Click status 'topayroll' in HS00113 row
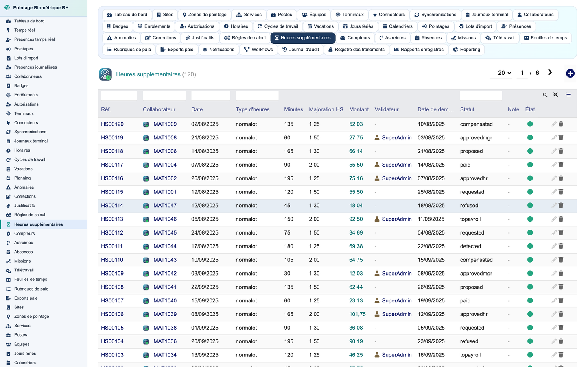Viewport: 588px width, 367px height. (x=470, y=219)
